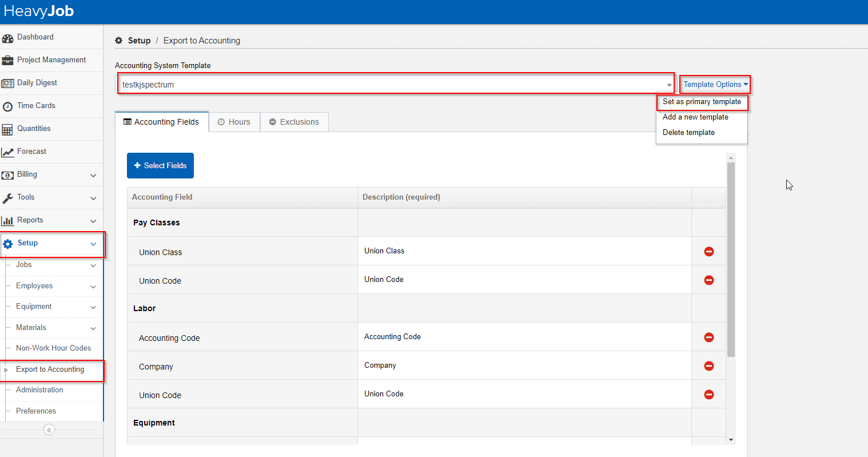The width and height of the screenshot is (868, 457).
Task: Remove the Company field from Labor
Action: tap(708, 365)
